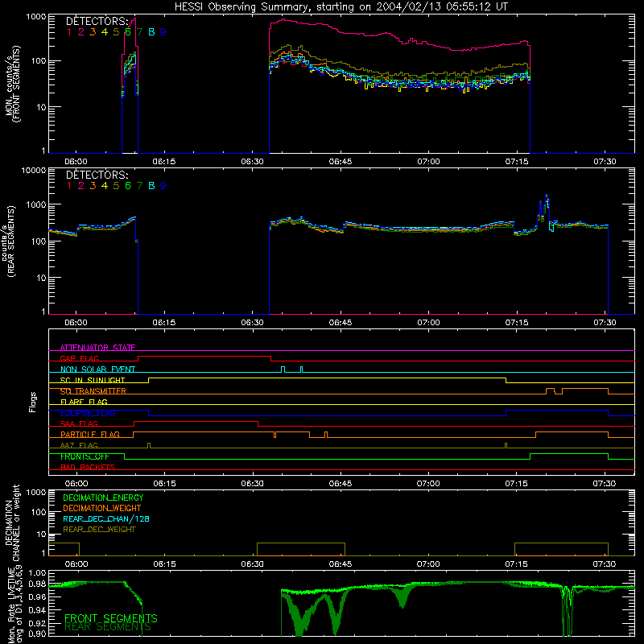
Task: Click the 'SC_TRANSMITTER' flag label
Action: coord(93,391)
